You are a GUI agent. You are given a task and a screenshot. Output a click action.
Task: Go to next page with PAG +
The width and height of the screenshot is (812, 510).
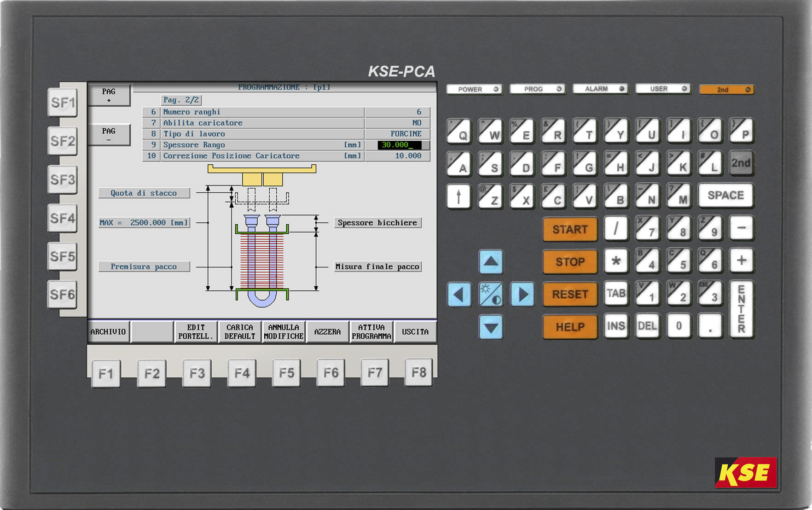pyautogui.click(x=109, y=95)
